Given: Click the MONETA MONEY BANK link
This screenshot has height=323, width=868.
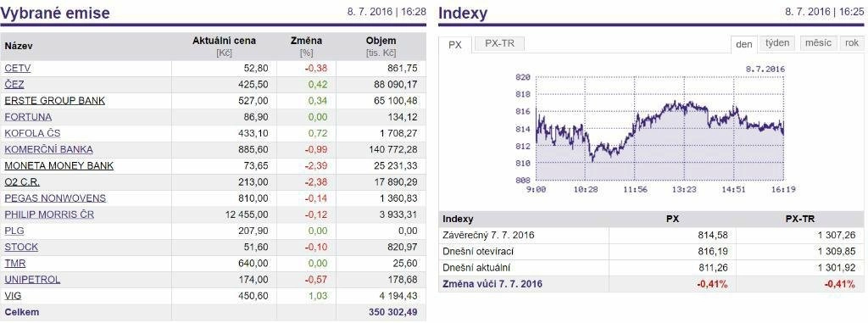Looking at the screenshot, I should (x=58, y=165).
